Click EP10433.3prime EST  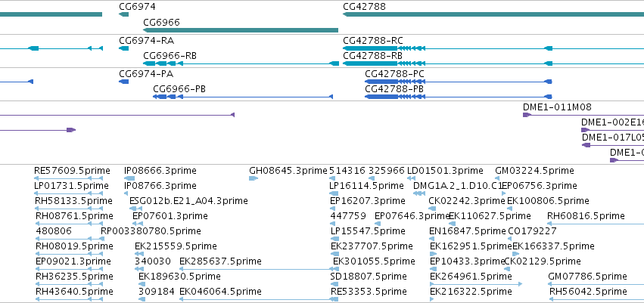(x=468, y=261)
